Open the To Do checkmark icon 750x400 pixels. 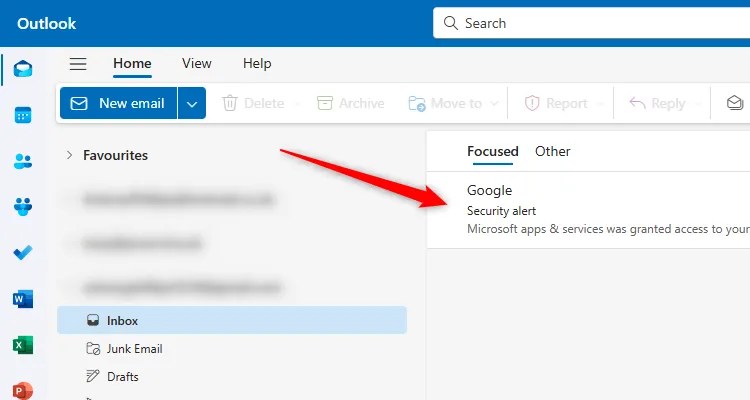coord(23,252)
